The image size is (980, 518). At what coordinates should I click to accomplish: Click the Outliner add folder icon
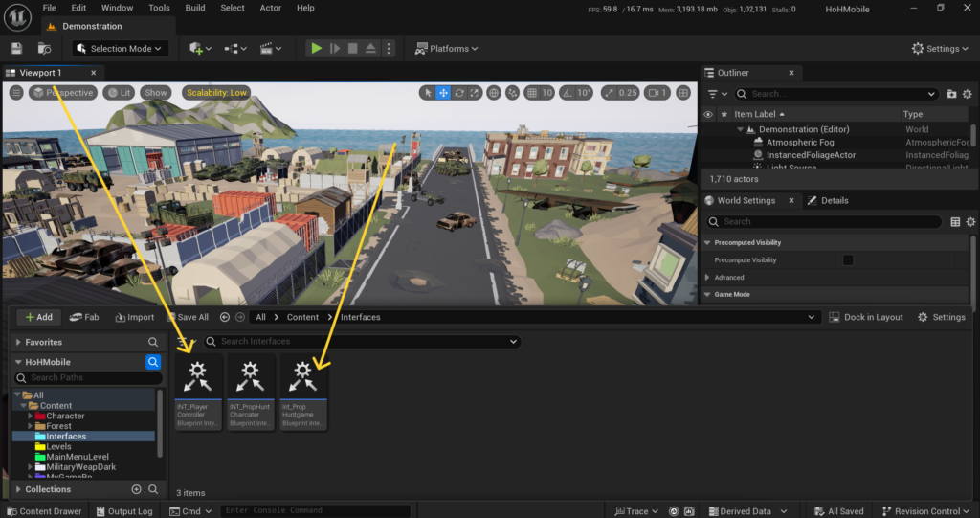pyautogui.click(x=951, y=94)
